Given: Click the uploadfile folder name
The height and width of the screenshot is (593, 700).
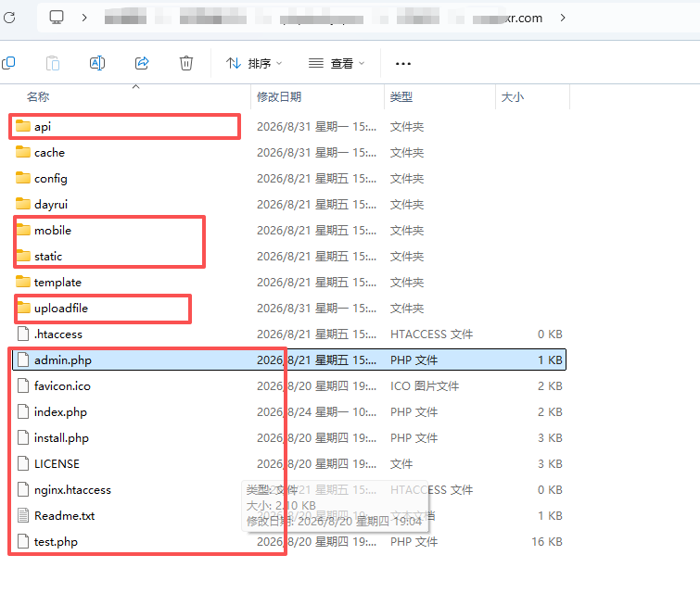Looking at the screenshot, I should (x=61, y=309).
